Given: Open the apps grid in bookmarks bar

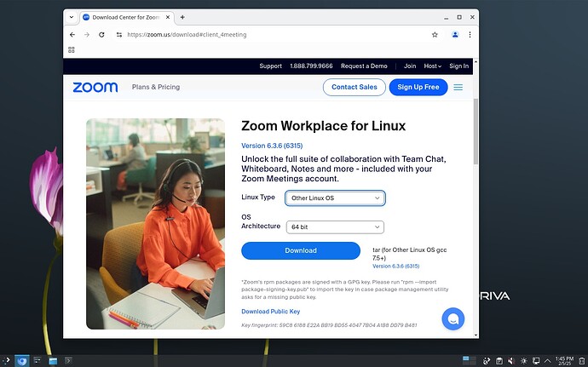Looking at the screenshot, I should pyautogui.click(x=72, y=50).
